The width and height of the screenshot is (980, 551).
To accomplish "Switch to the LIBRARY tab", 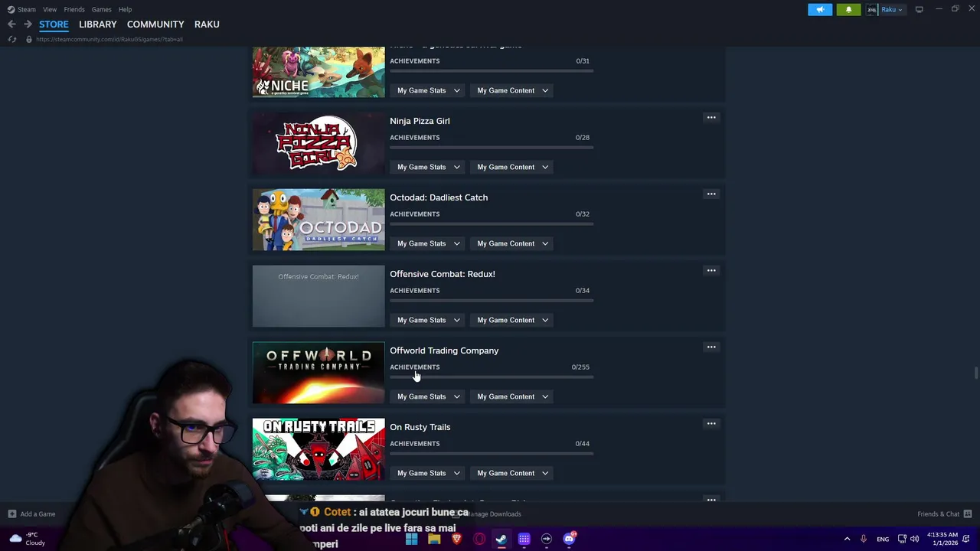I will point(98,24).
